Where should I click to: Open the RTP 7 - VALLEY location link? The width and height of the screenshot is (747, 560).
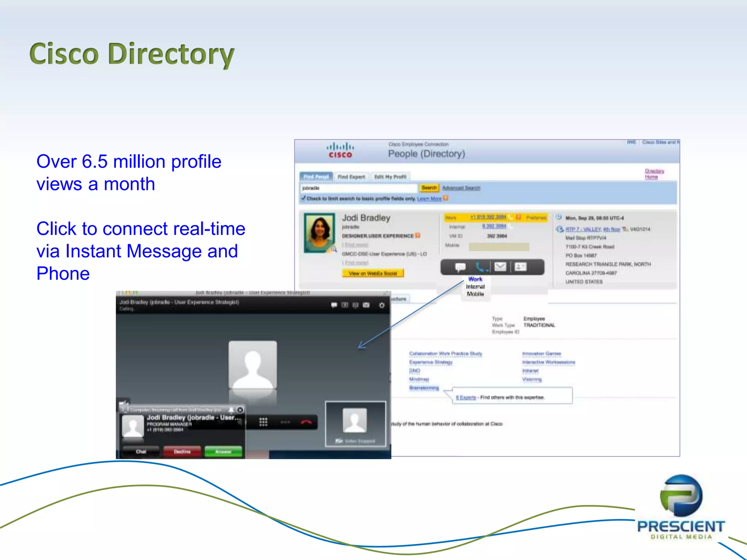pyautogui.click(x=593, y=229)
